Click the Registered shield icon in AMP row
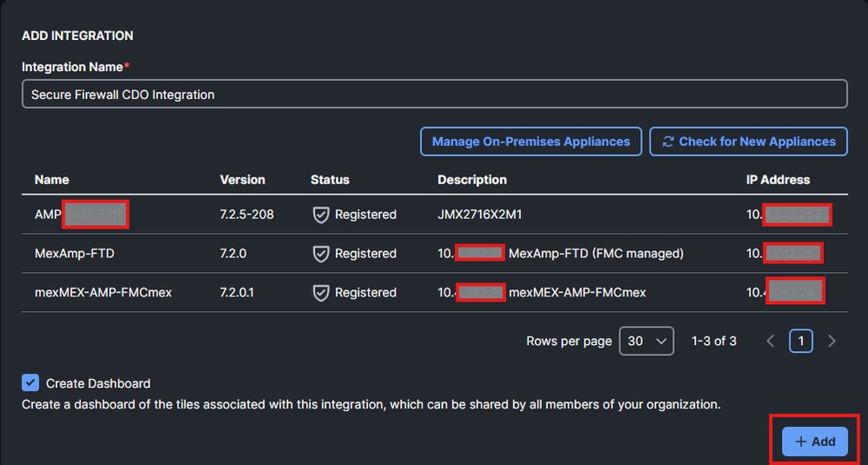 click(321, 215)
